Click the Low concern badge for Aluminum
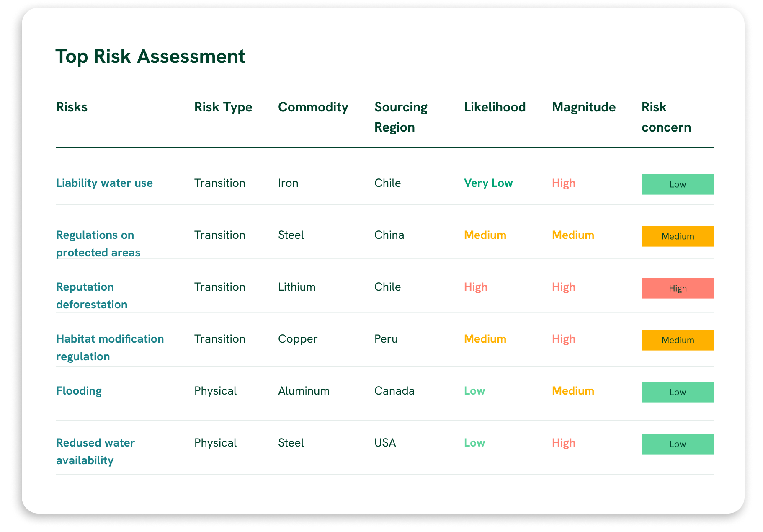Image resolution: width=763 pixels, height=532 pixels. coord(677,392)
